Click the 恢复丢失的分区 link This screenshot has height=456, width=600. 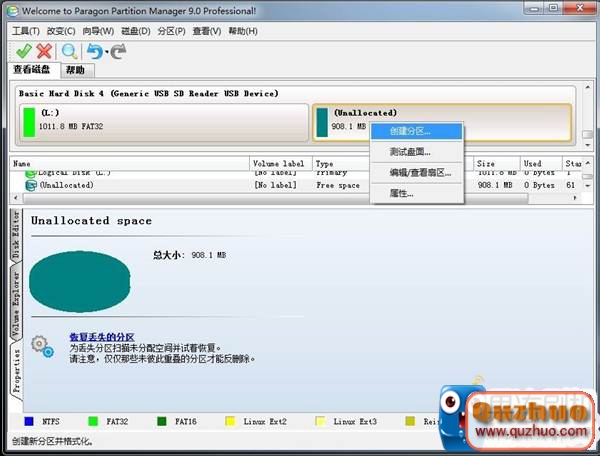tap(102, 337)
